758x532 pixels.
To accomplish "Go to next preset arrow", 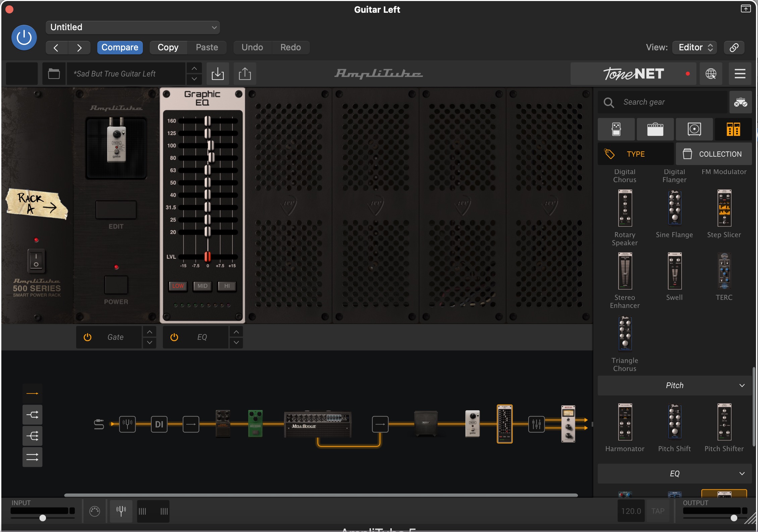I will tap(79, 48).
